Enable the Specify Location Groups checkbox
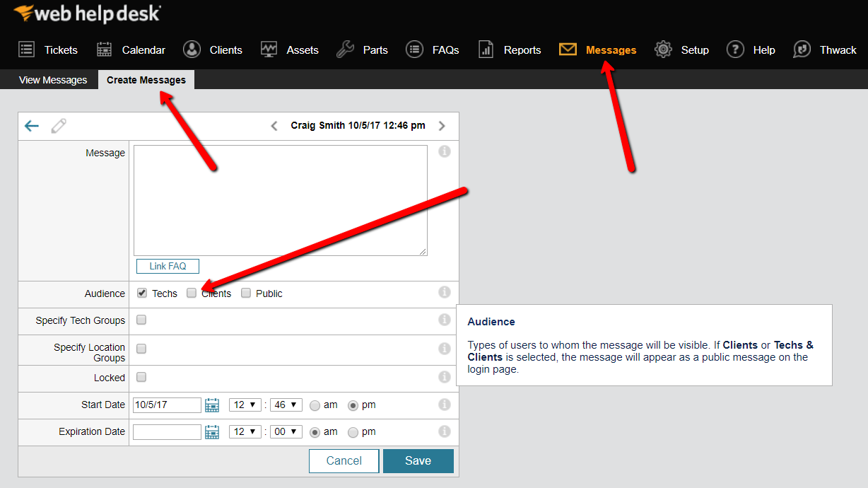This screenshot has height=488, width=868. (x=141, y=349)
